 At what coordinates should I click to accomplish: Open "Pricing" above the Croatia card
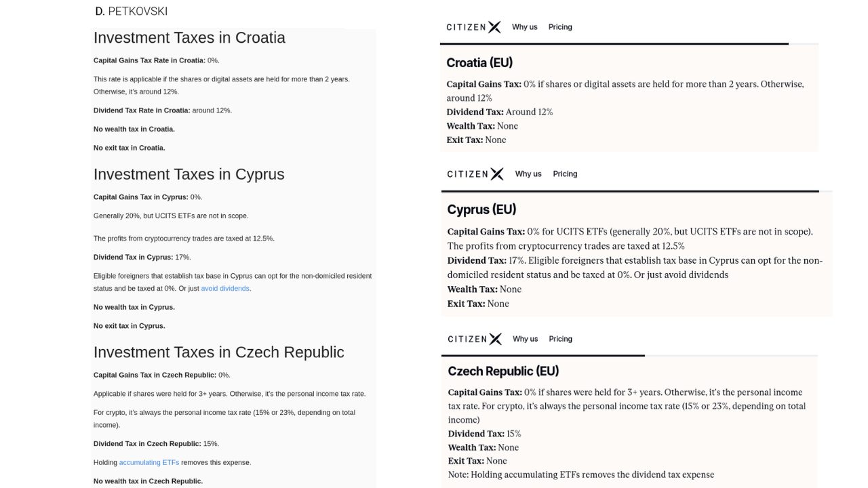[560, 27]
